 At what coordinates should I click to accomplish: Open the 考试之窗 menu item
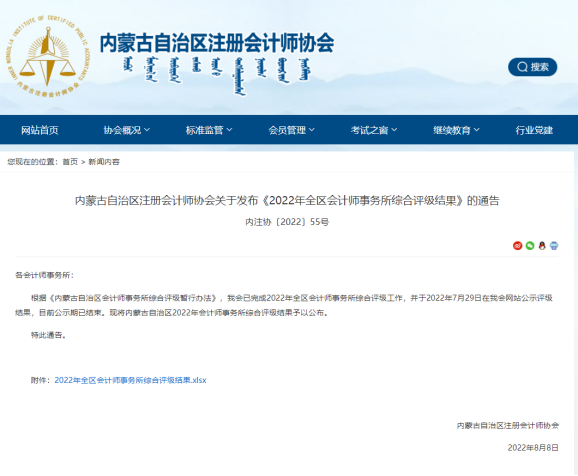tap(369, 130)
